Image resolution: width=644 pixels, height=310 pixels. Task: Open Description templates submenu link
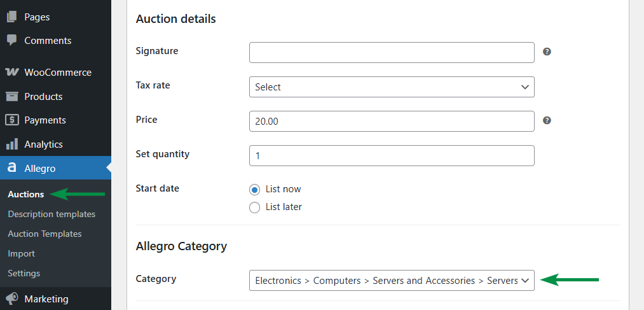click(x=51, y=215)
